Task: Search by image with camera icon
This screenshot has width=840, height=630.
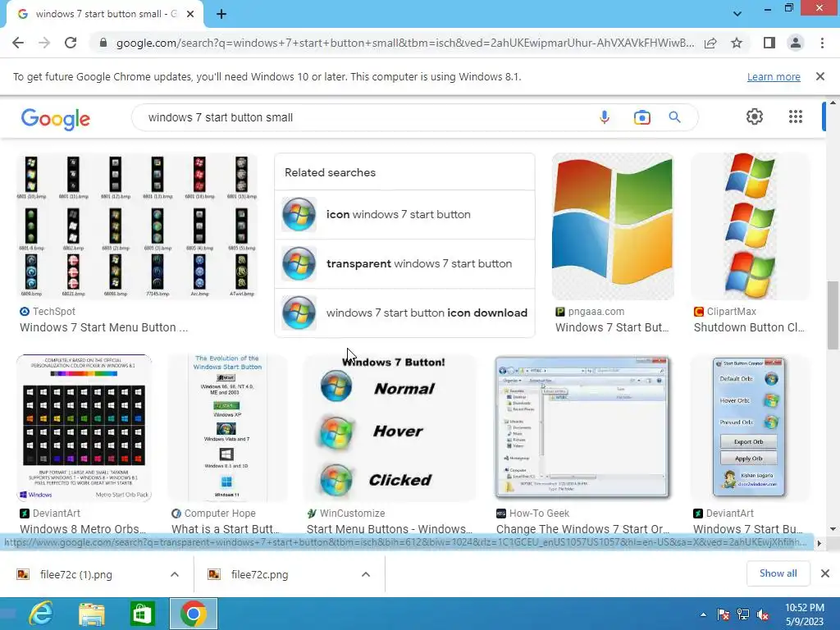Action: tap(641, 117)
